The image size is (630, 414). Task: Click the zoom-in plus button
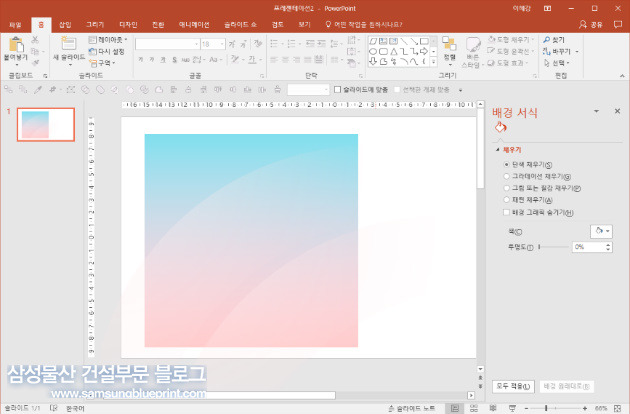point(585,408)
